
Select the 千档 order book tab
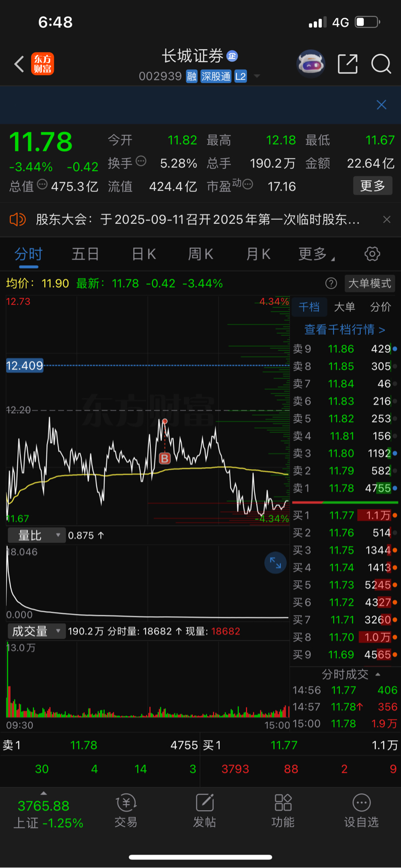pos(309,307)
